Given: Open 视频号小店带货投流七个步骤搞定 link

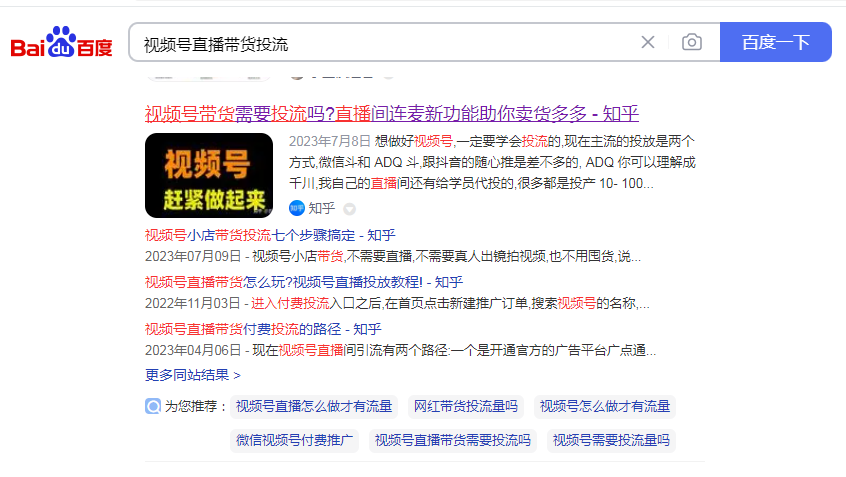Looking at the screenshot, I should pos(270,235).
